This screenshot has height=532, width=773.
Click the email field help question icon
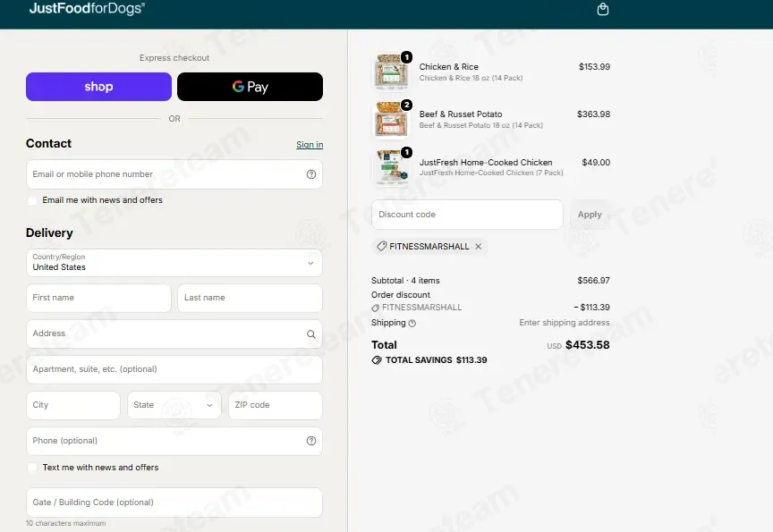click(x=311, y=174)
